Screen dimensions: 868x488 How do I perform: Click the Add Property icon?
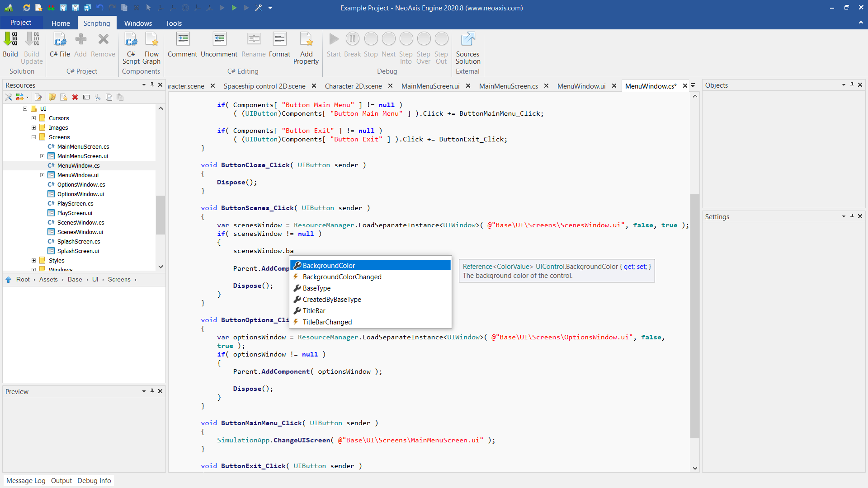(306, 39)
